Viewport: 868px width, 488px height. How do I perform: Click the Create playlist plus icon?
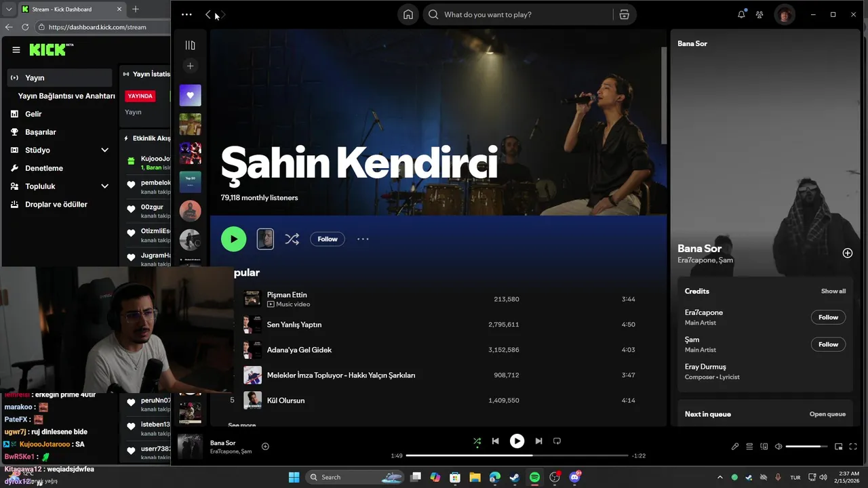tap(190, 66)
